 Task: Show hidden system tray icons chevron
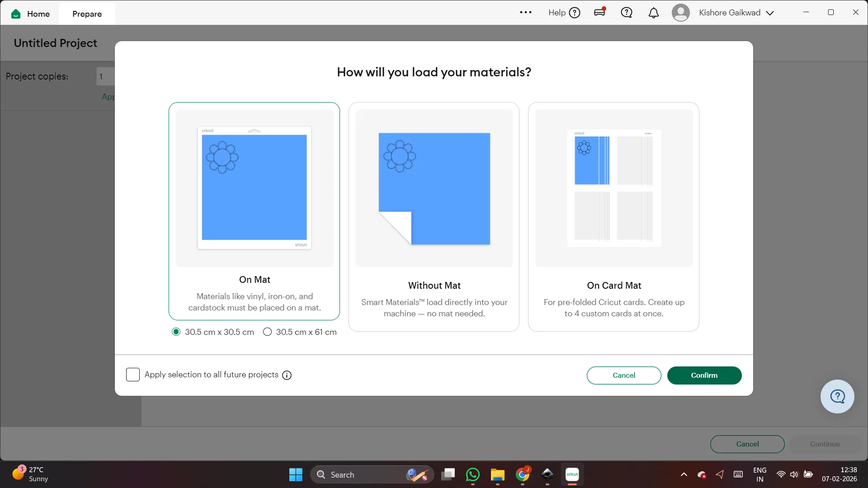(684, 474)
